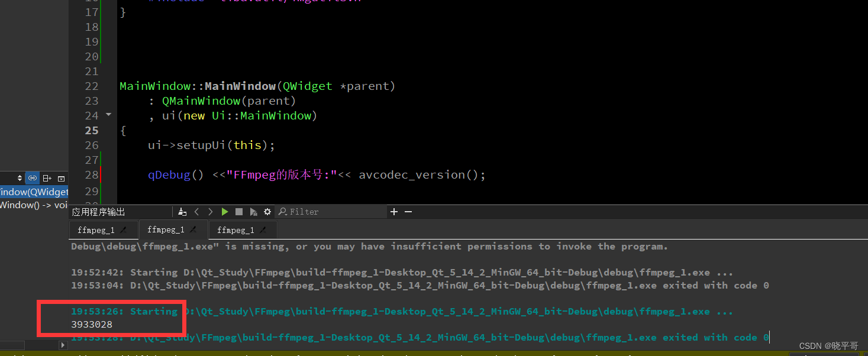Screen dimensions: 868x356
Task: Close the sidebar outline panel
Action: [x=61, y=178]
